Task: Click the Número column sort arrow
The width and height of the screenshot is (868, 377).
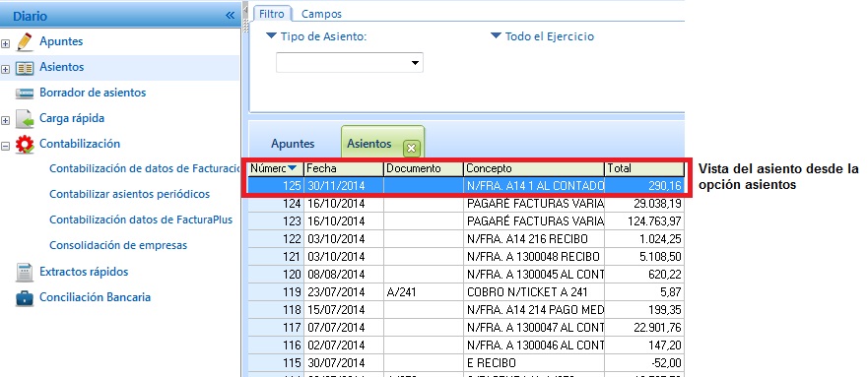Action: 293,168
